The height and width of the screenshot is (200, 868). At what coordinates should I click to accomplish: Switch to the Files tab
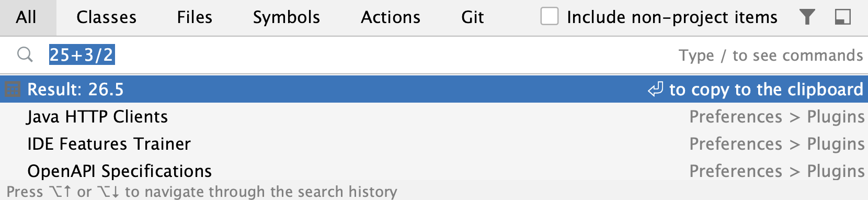195,17
